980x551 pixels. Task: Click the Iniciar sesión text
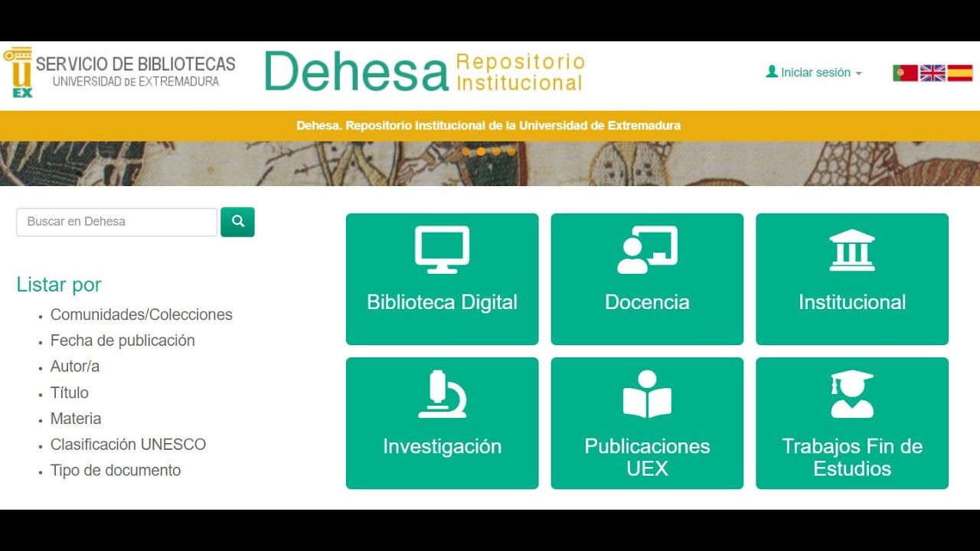point(815,73)
